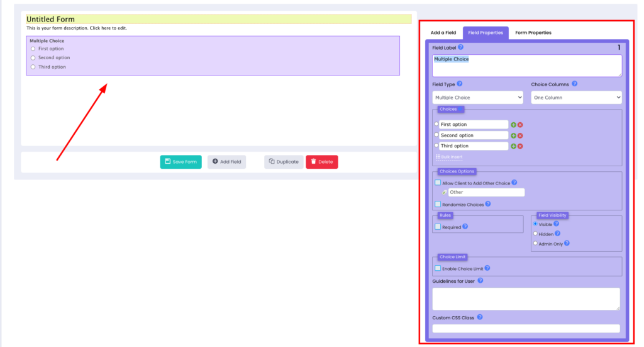
Task: Toggle Enable Choice Limit checkbox
Action: click(438, 269)
